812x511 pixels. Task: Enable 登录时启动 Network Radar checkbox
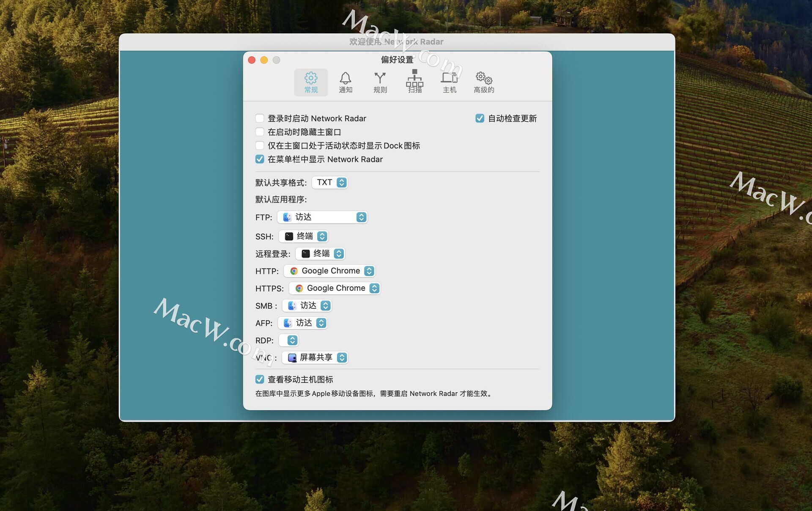coord(260,118)
